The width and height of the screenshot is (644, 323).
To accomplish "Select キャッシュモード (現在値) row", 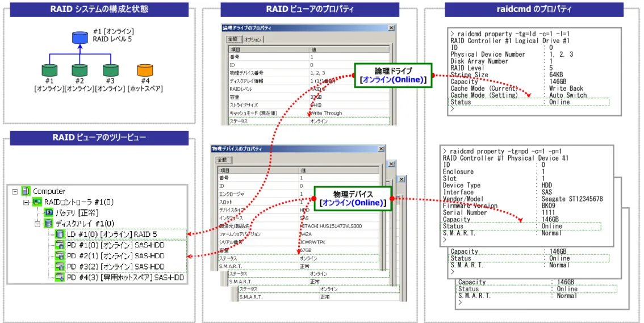I will [x=309, y=113].
